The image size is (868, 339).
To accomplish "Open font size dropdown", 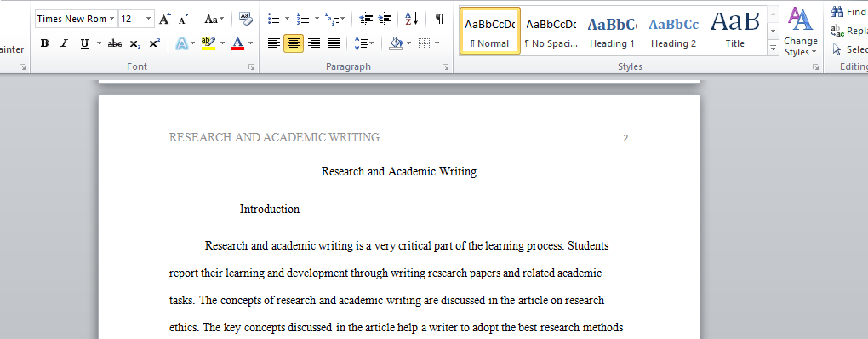I will (149, 19).
